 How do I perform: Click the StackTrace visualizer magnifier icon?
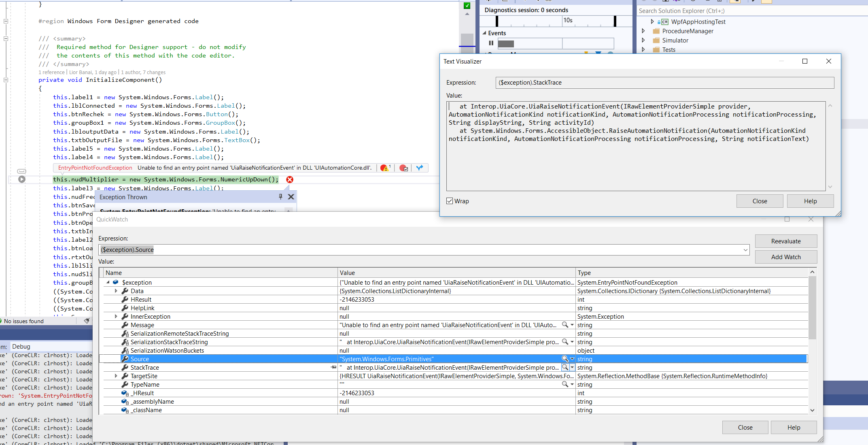[x=564, y=367]
